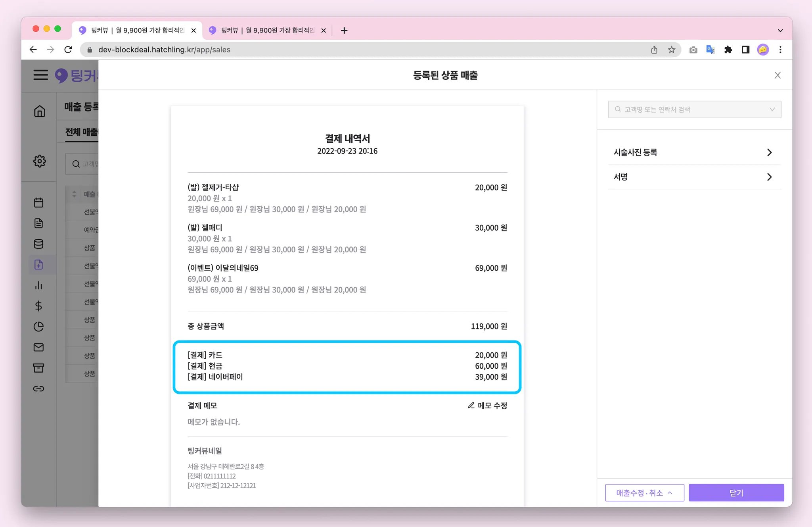Click the database stack sidebar icon
Viewport: 812px width, 527px height.
38,244
